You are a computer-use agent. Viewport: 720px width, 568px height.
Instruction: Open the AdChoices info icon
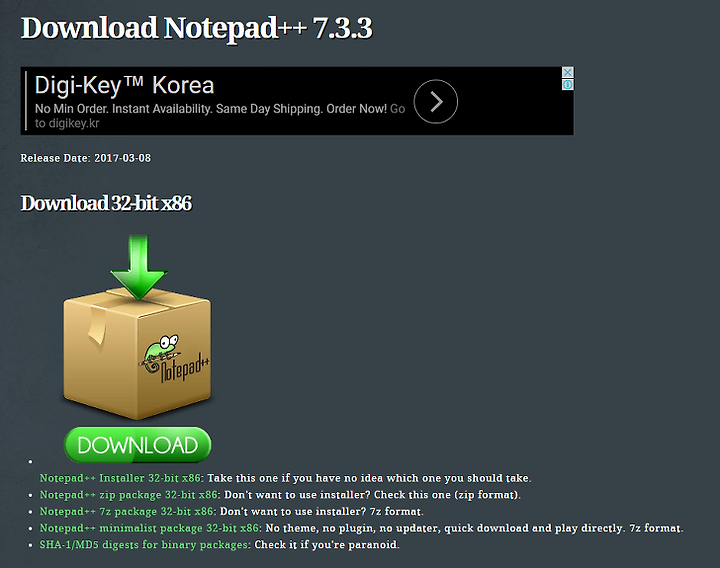pyautogui.click(x=568, y=84)
